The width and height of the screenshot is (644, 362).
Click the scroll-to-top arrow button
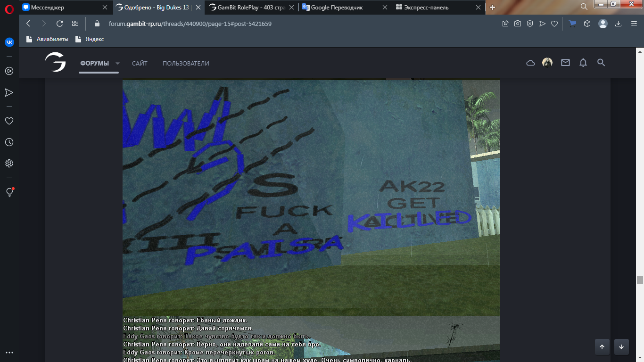(x=602, y=346)
